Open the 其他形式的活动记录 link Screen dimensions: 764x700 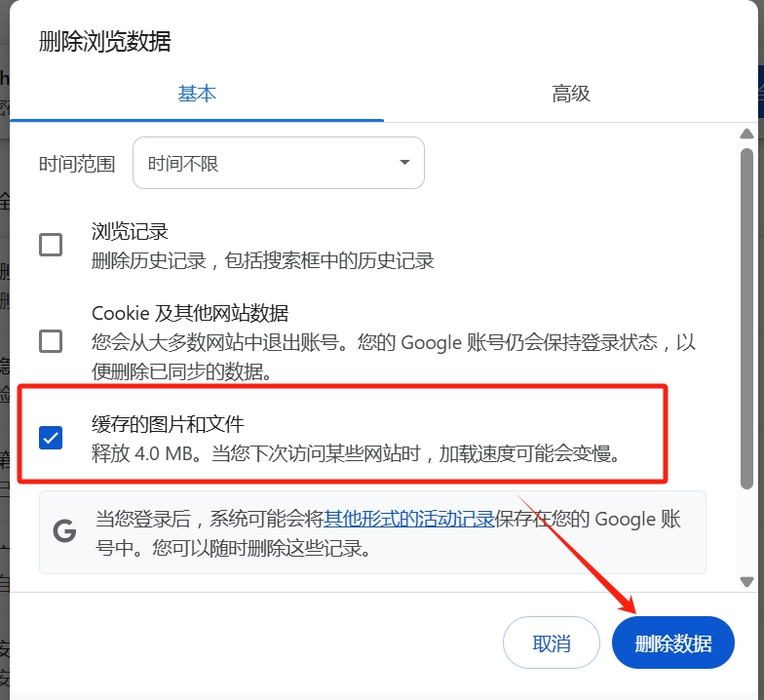[x=409, y=519]
